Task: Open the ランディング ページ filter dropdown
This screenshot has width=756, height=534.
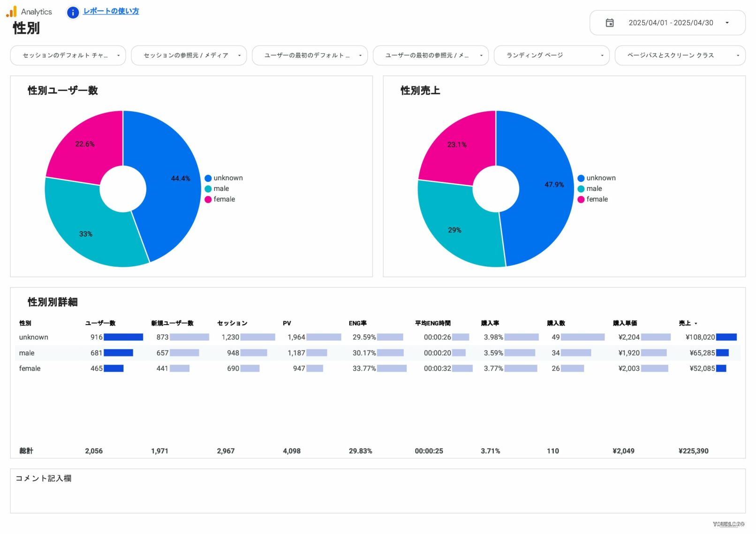Action: [x=551, y=55]
